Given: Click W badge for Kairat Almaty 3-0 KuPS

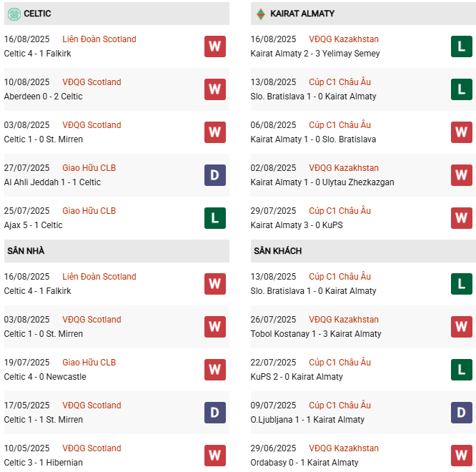Looking at the screenshot, I should coord(462,218).
